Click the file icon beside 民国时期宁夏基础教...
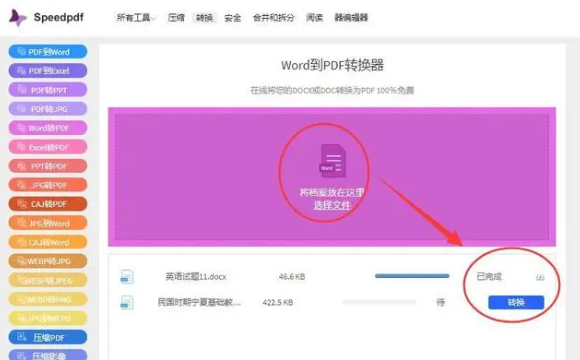The image size is (580, 360). 127,302
